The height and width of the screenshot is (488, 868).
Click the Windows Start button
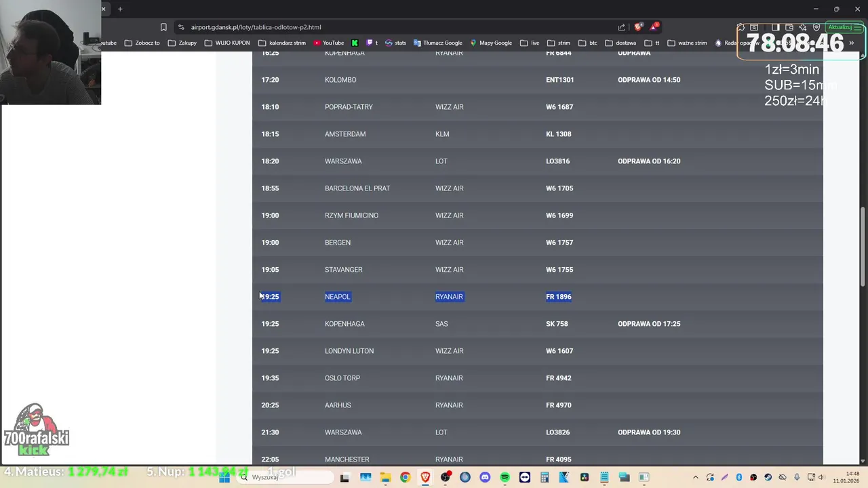[224, 477]
